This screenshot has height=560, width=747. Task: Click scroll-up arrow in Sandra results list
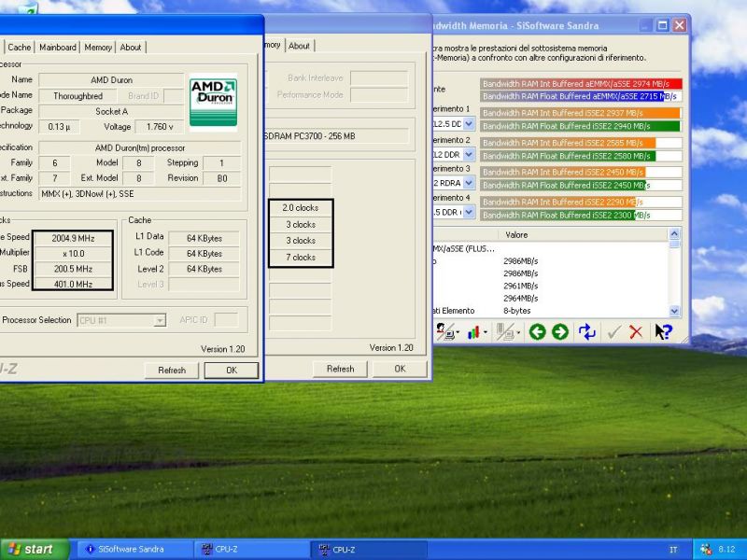674,233
